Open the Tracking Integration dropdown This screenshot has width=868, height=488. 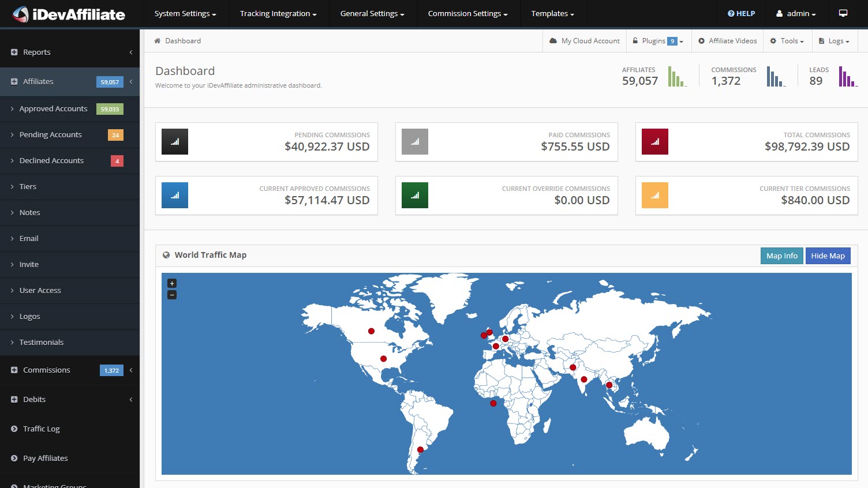pyautogui.click(x=278, y=14)
